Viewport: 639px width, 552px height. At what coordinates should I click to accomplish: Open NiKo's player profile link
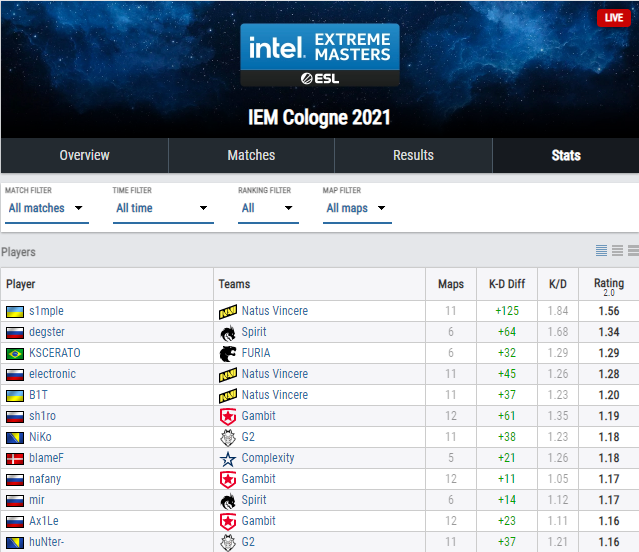pos(40,437)
